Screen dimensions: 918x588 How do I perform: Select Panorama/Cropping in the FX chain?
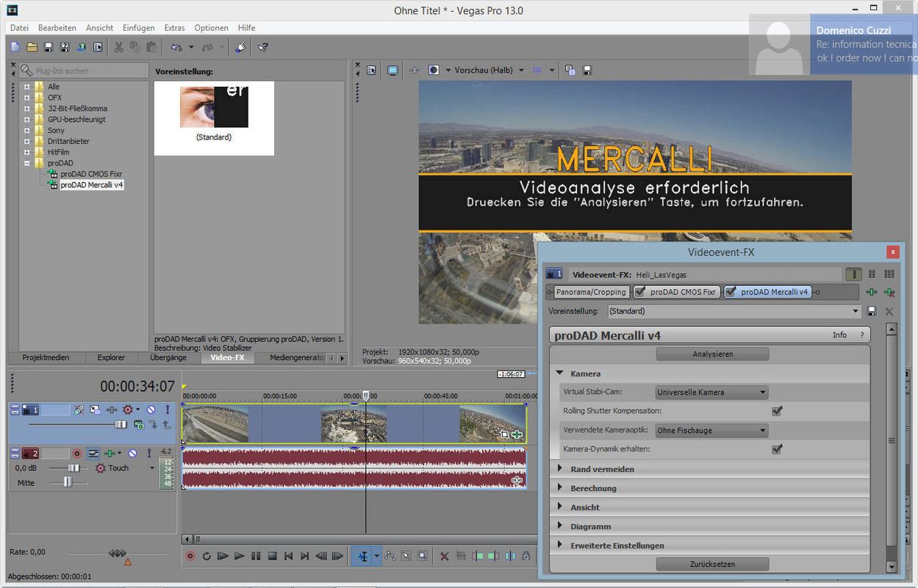click(590, 292)
